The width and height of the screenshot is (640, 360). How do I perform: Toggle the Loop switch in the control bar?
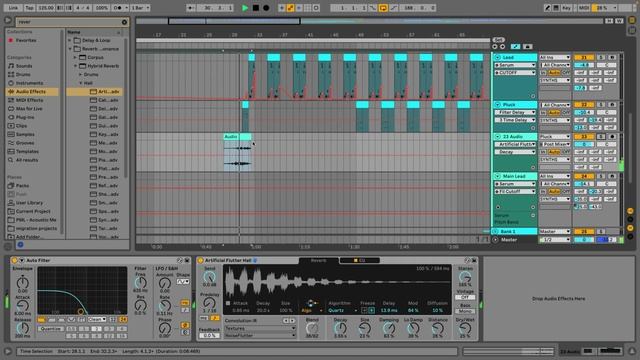point(383,8)
